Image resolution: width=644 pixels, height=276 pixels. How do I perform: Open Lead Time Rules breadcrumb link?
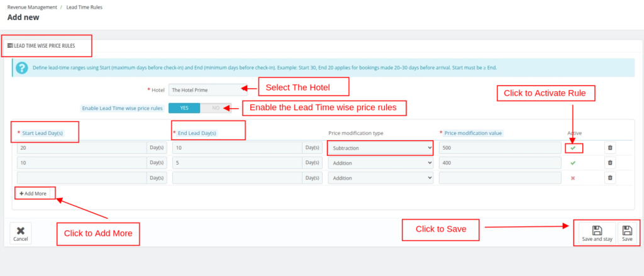[x=84, y=7]
